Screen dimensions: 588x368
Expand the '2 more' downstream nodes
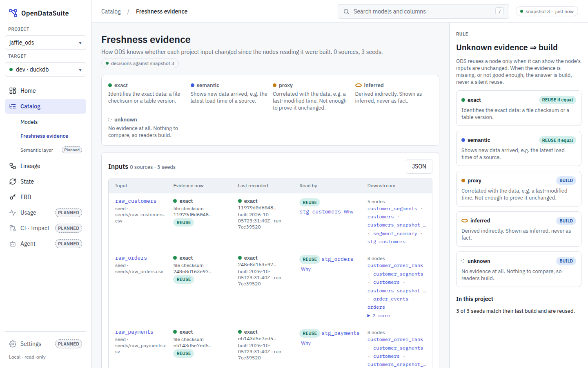tap(379, 316)
